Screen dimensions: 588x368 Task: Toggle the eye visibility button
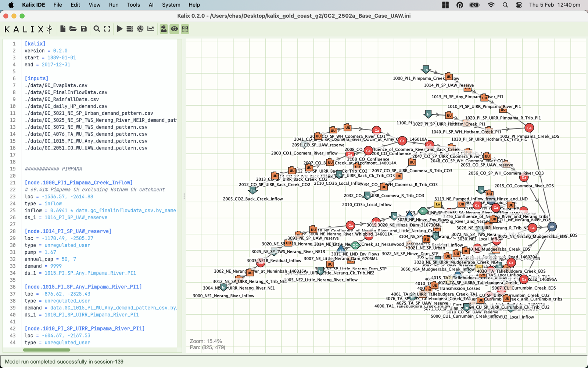(174, 29)
